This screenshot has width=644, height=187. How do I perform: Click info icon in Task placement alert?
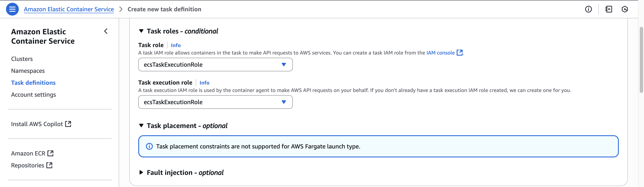[x=149, y=146]
